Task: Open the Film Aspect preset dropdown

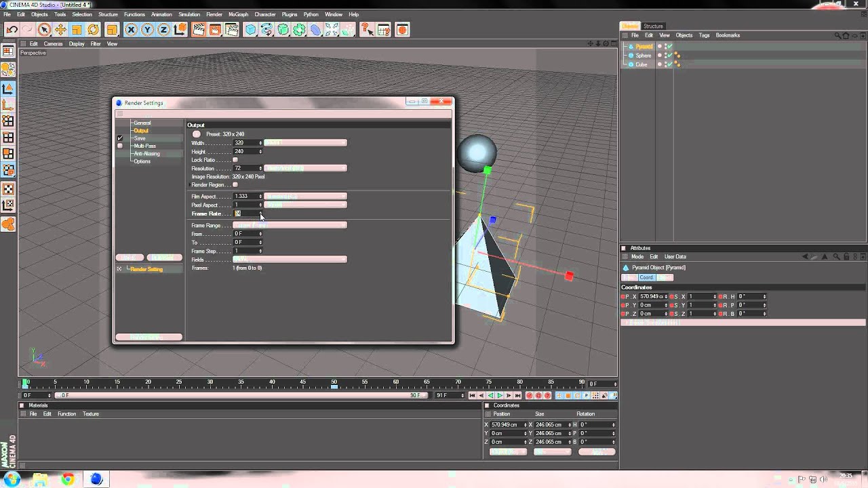Action: click(305, 197)
